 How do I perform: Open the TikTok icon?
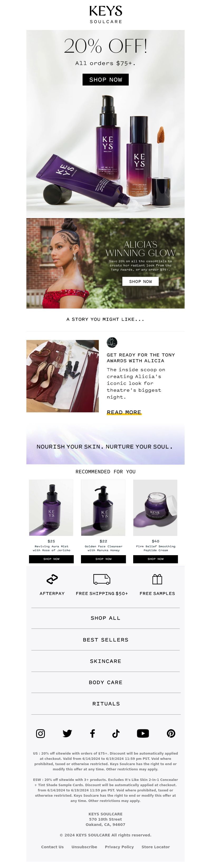[116, 734]
